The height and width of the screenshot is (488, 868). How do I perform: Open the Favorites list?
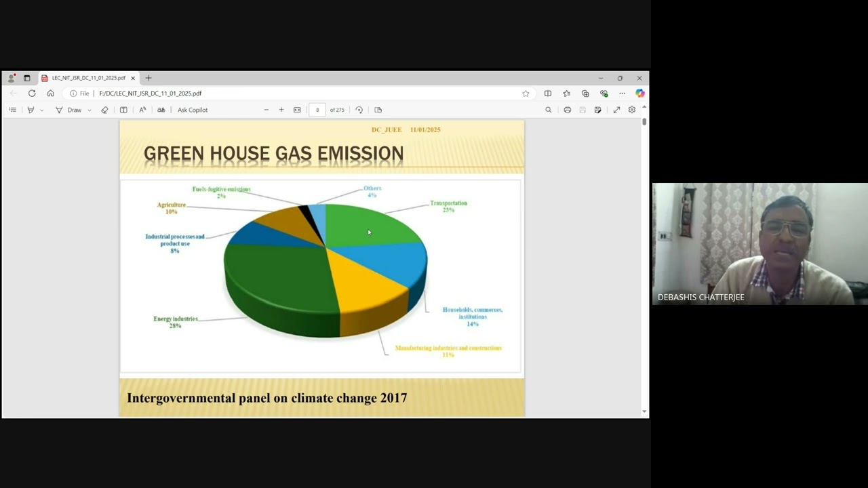point(566,94)
